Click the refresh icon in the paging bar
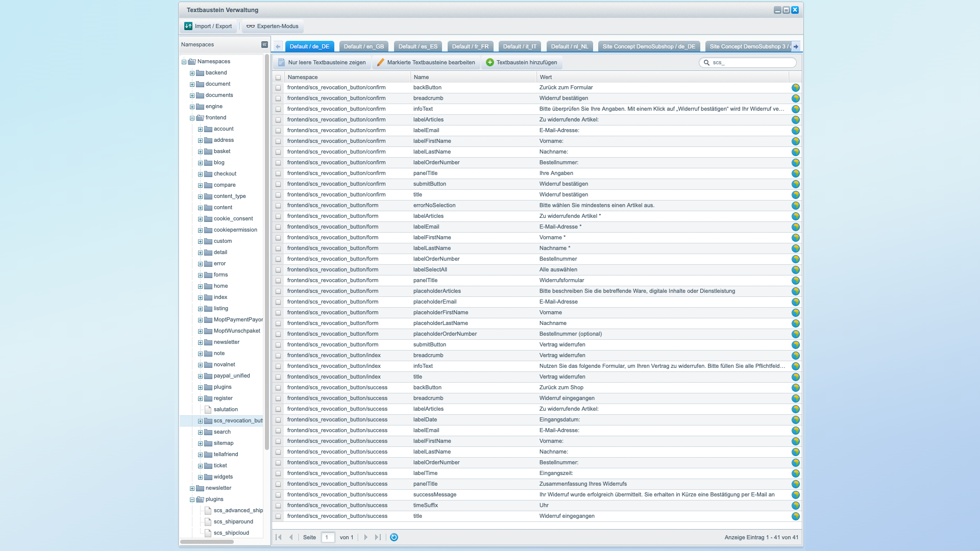 click(x=394, y=537)
